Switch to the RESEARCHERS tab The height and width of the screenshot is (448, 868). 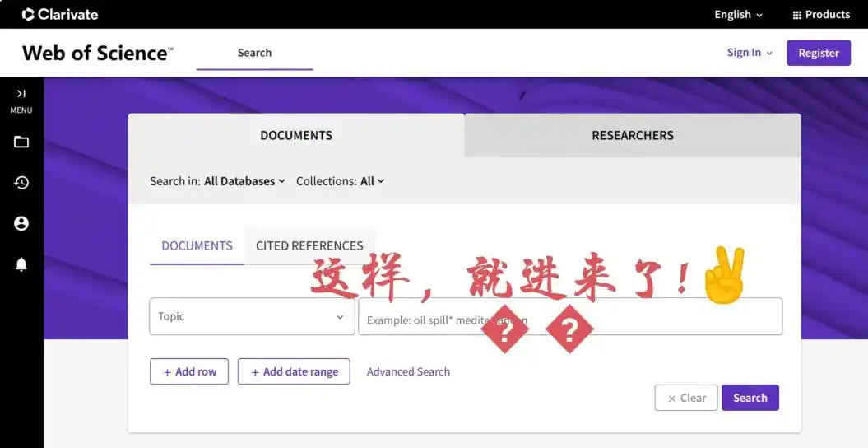[633, 135]
